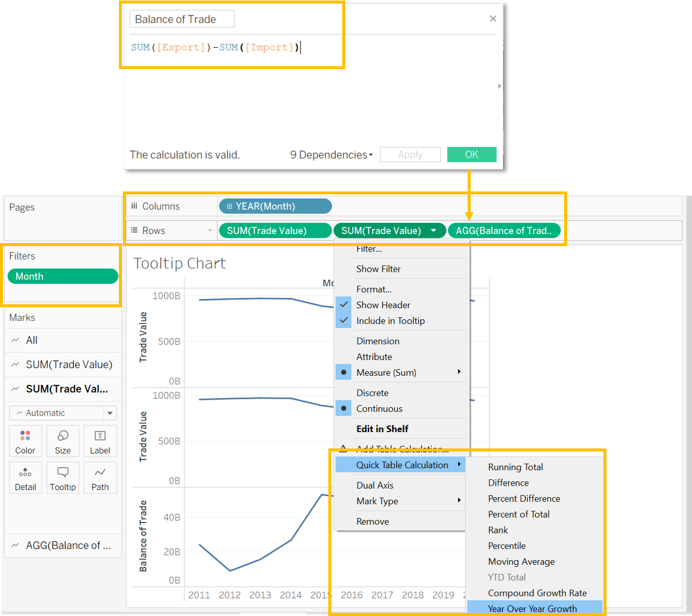
Task: Open the Automatic mark type dropdown
Action: pos(110,413)
